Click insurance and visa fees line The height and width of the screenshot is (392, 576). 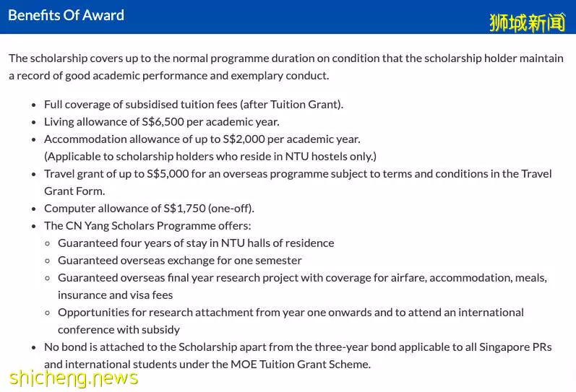click(x=115, y=295)
